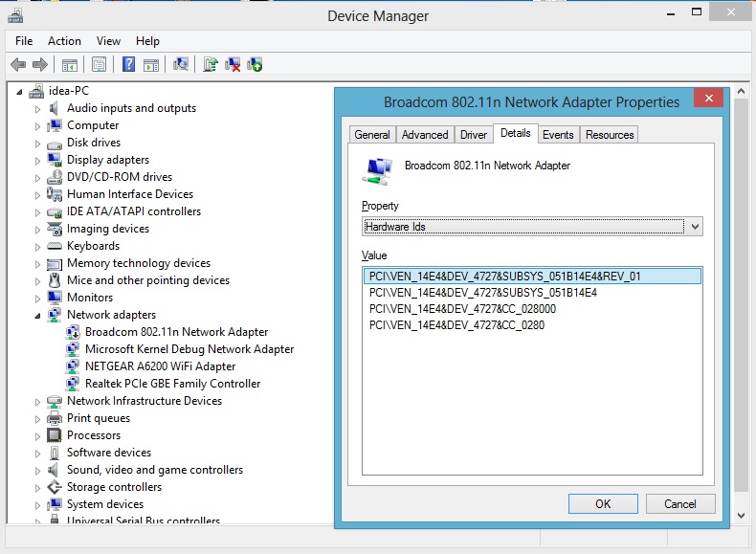Viewport: 756px width, 554px height.
Task: Click the vertical scrollbar thumb
Action: pos(742,295)
